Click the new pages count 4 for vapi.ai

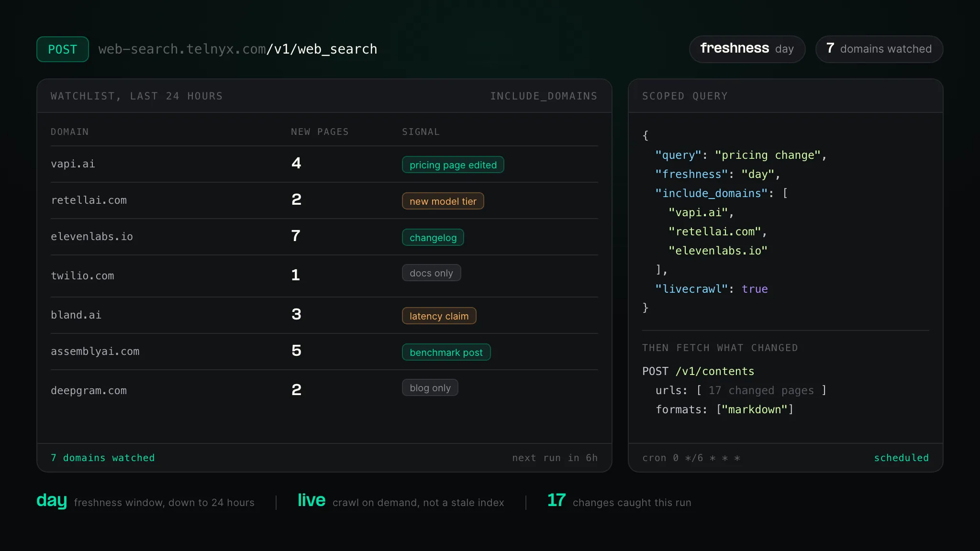(296, 164)
